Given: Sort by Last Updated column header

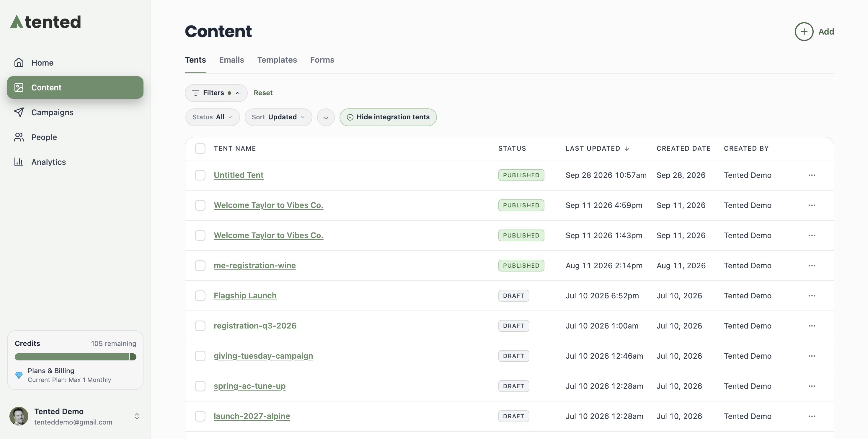Looking at the screenshot, I should 597,148.
